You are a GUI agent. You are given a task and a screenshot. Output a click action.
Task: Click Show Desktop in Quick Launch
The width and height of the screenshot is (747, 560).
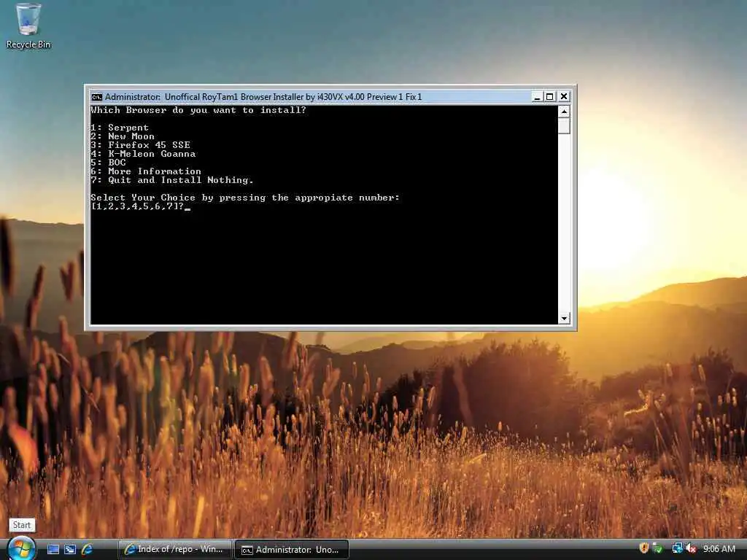(53, 550)
